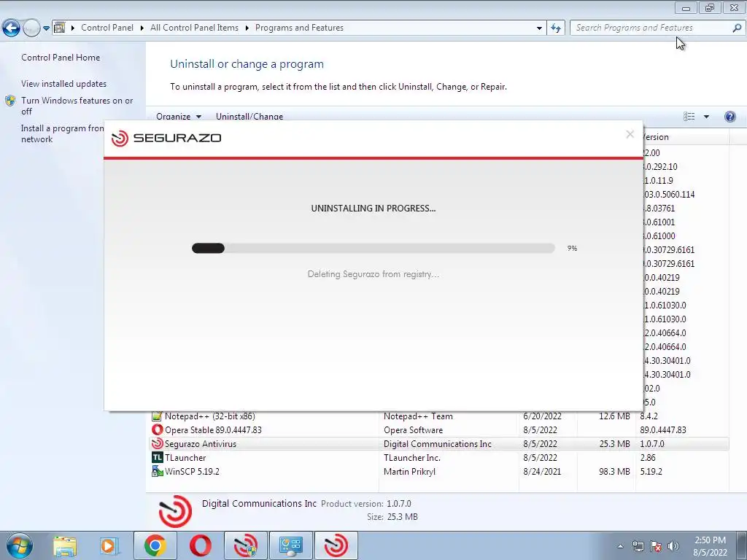Open Control Panel Home link
Screen dimensions: 747x560
point(61,58)
